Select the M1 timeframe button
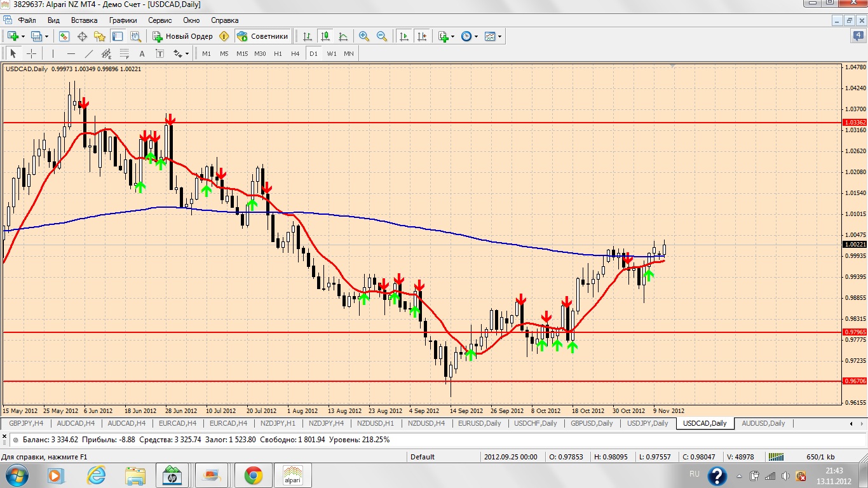The height and width of the screenshot is (488, 868). coord(207,54)
